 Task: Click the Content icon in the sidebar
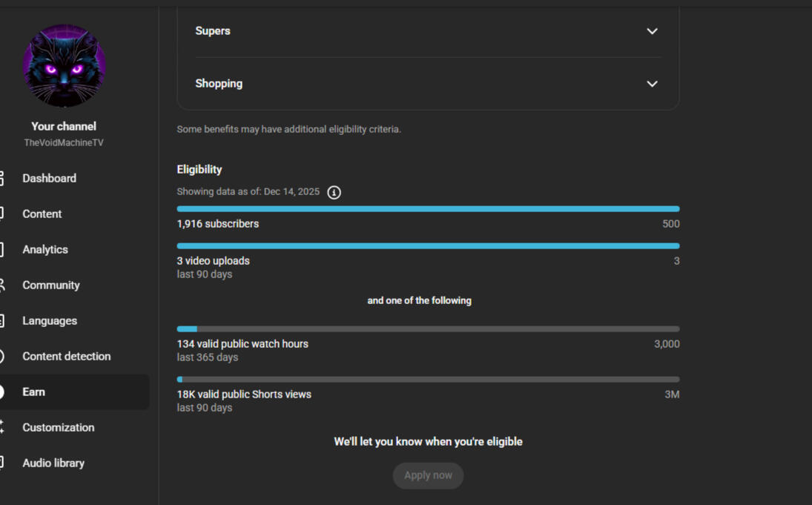[x=2, y=214]
